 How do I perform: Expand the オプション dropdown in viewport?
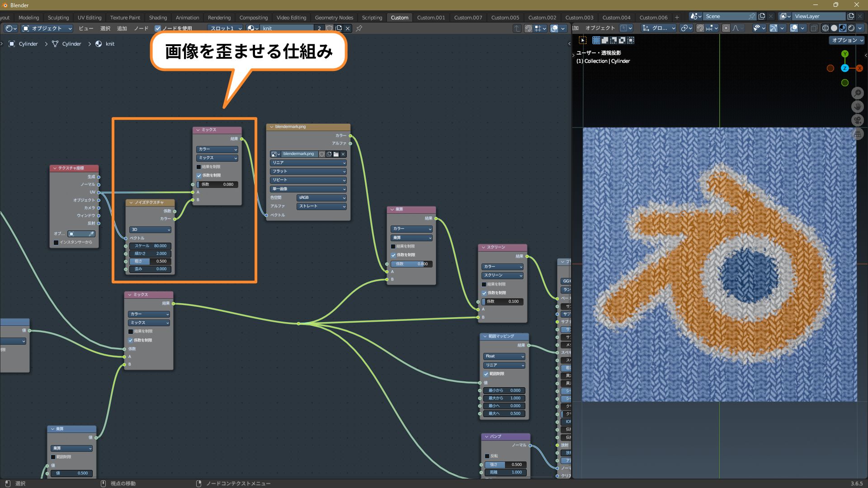847,40
